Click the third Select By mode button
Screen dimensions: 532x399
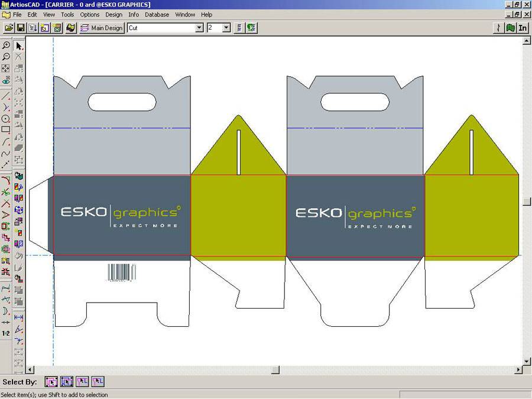click(82, 382)
